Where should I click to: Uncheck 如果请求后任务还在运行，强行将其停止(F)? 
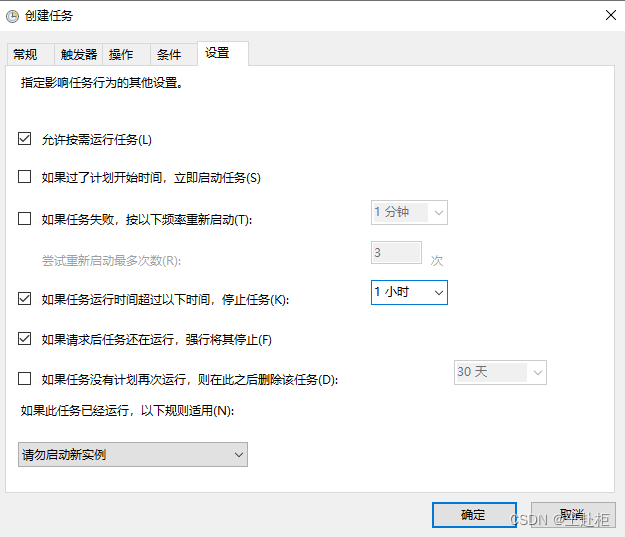point(24,339)
